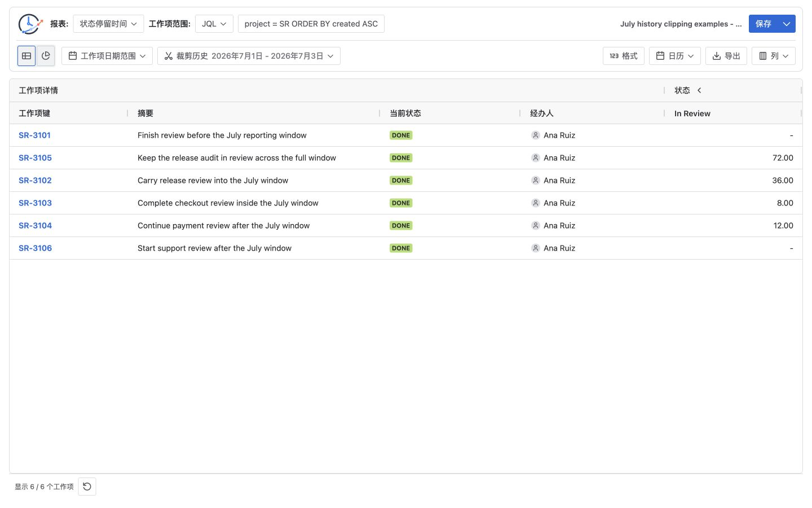Select the 8.00 In Review value

click(x=785, y=203)
